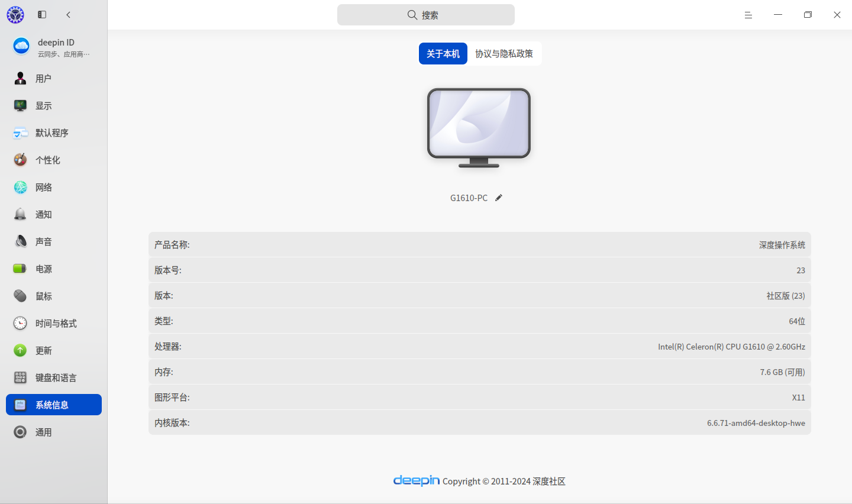Click the 搜索 search field

pyautogui.click(x=426, y=15)
